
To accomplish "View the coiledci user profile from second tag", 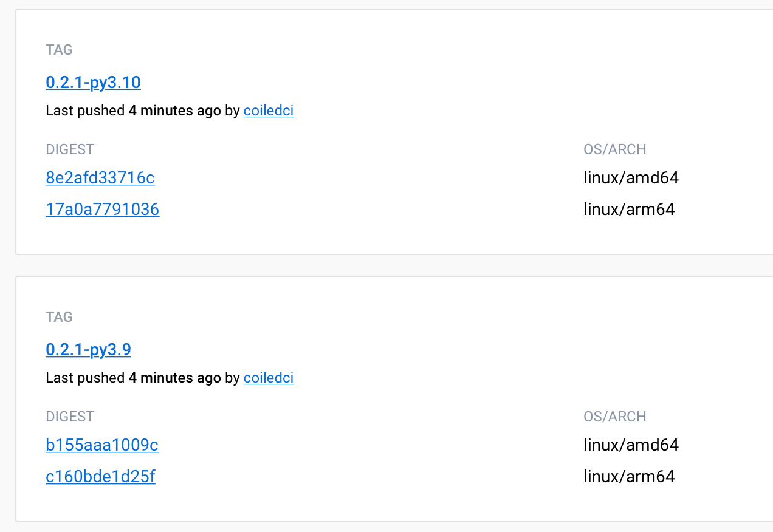I will pyautogui.click(x=268, y=378).
